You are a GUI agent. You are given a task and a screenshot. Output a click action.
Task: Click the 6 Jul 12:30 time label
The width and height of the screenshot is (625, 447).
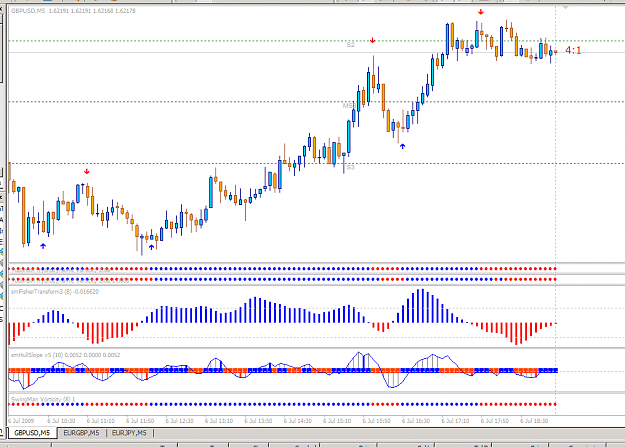179,421
